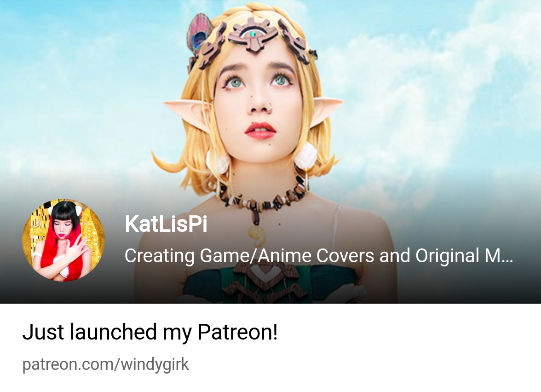
Task: Click the KatLisPi round profile avatar
Action: pyautogui.click(x=63, y=240)
